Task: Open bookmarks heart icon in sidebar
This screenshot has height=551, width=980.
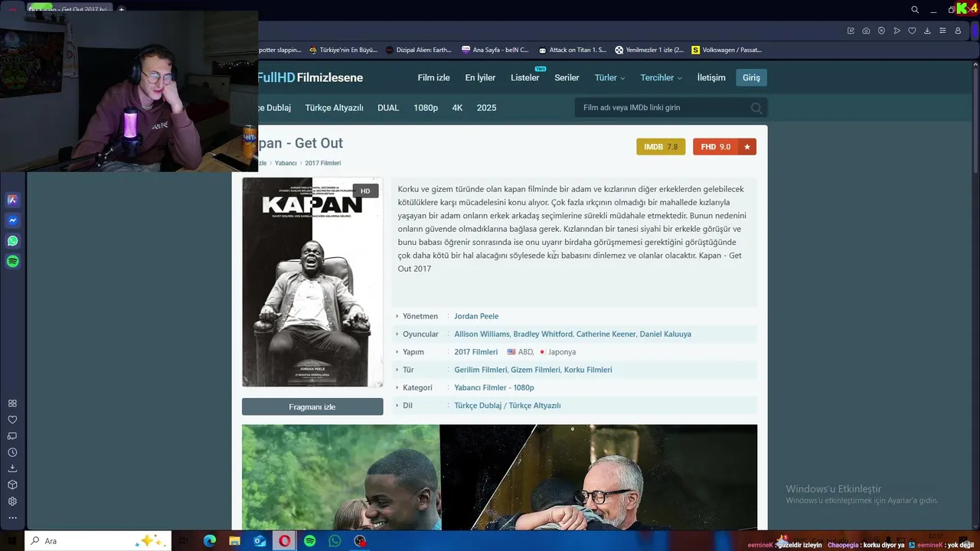Action: (12, 419)
